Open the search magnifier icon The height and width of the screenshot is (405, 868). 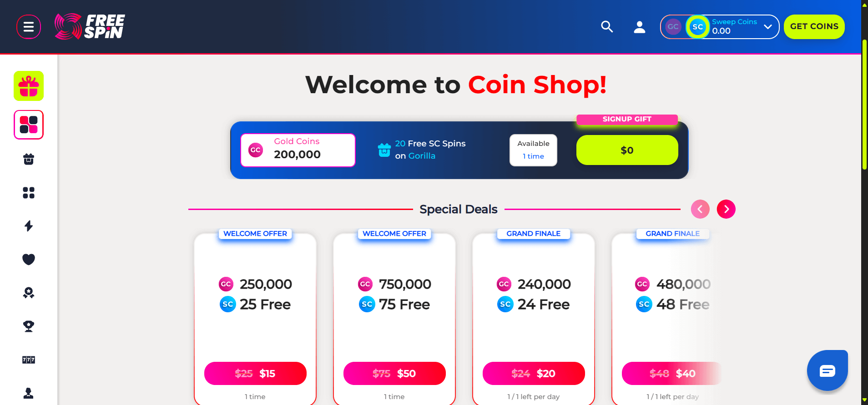607,27
